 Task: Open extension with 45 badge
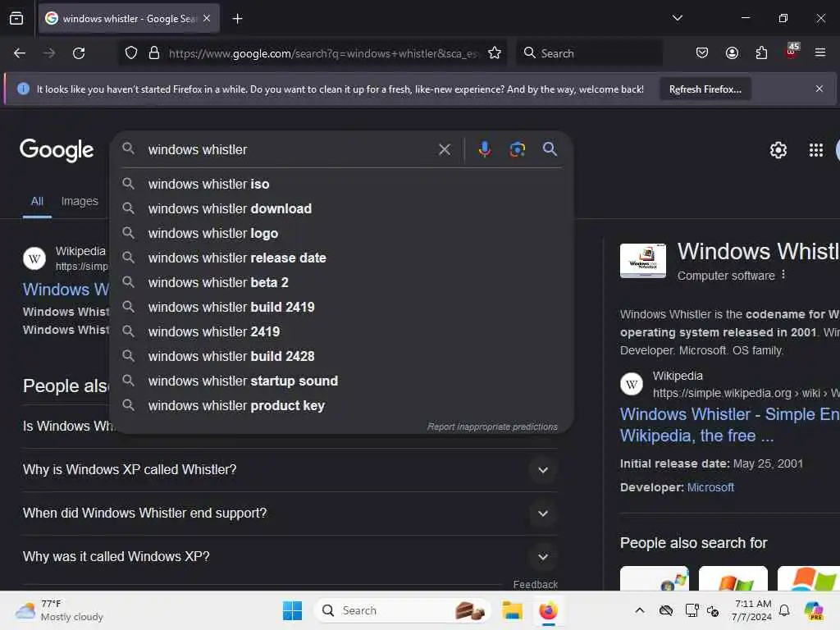(x=792, y=52)
